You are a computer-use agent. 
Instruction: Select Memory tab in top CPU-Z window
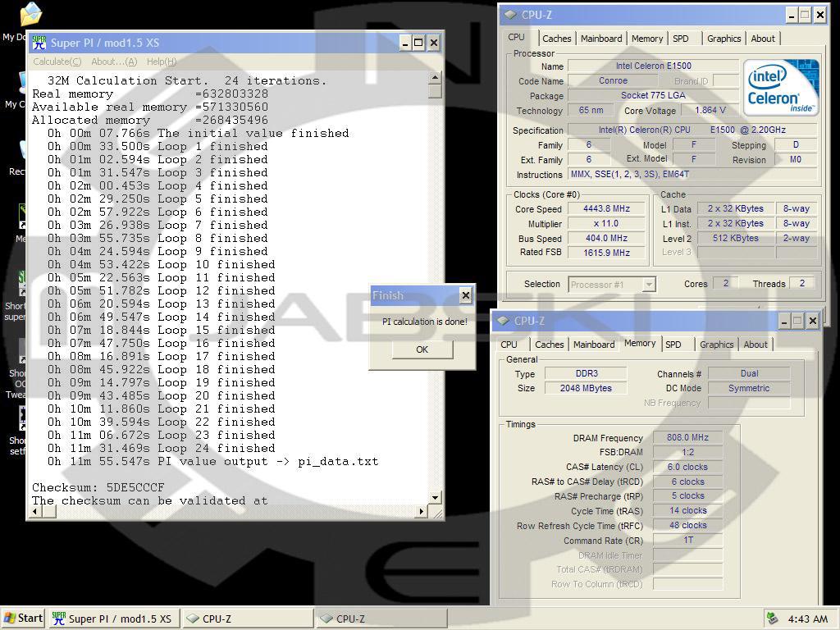[x=646, y=39]
